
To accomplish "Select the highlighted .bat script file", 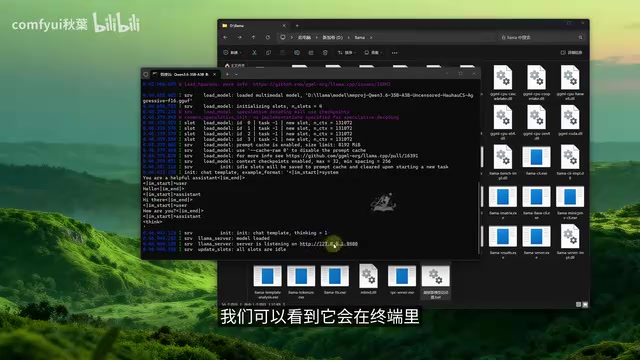I will [436, 282].
